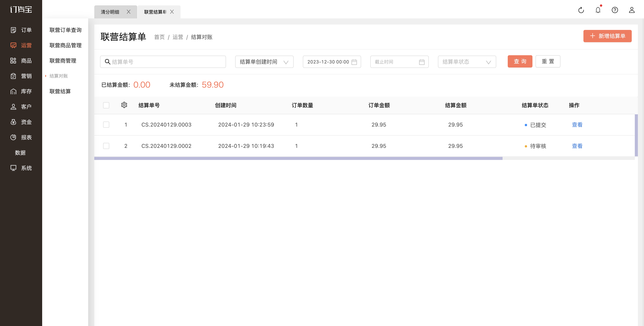Check the row for CS.20240129.0003

[x=106, y=125]
